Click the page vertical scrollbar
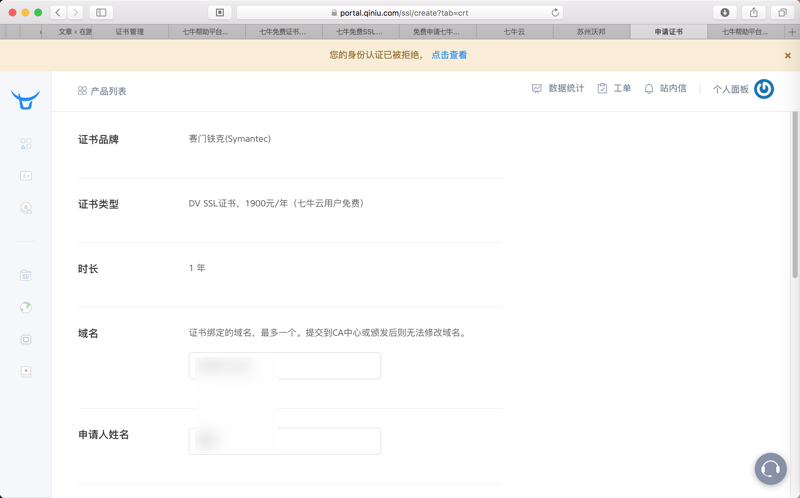800x498 pixels. (x=794, y=195)
